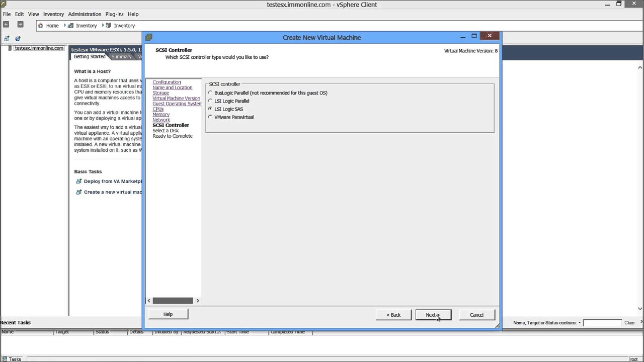
Task: Expand first Inventory breadcrumb arrow
Action: (x=64, y=25)
